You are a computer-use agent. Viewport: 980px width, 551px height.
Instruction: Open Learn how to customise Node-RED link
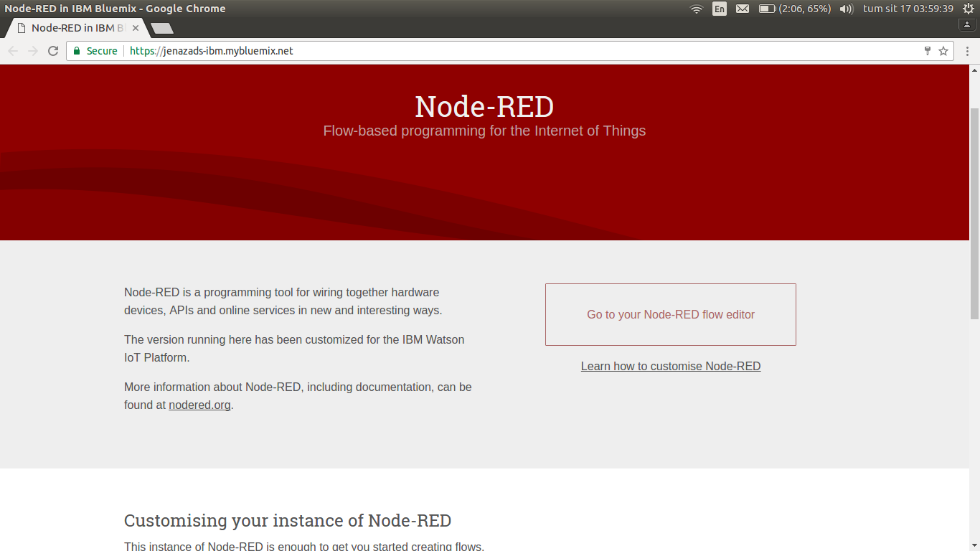[671, 366]
